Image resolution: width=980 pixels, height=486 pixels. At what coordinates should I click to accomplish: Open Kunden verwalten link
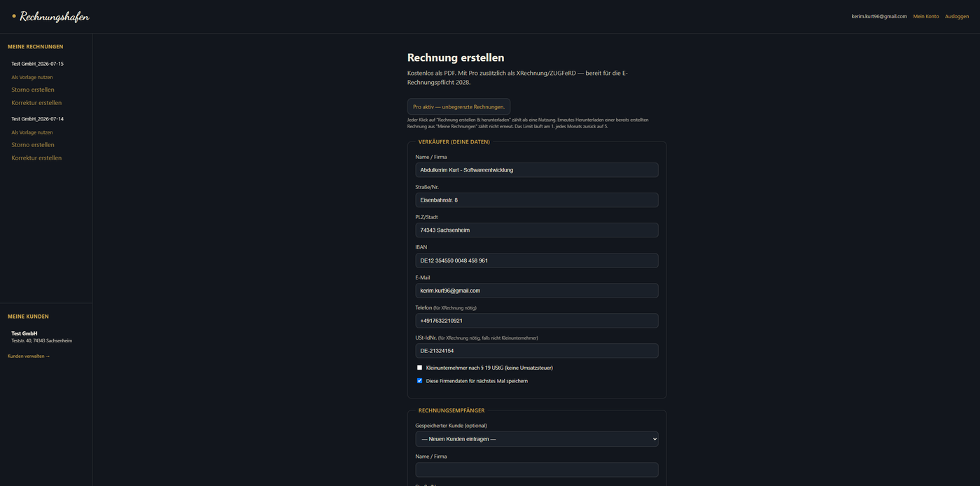tap(29, 356)
